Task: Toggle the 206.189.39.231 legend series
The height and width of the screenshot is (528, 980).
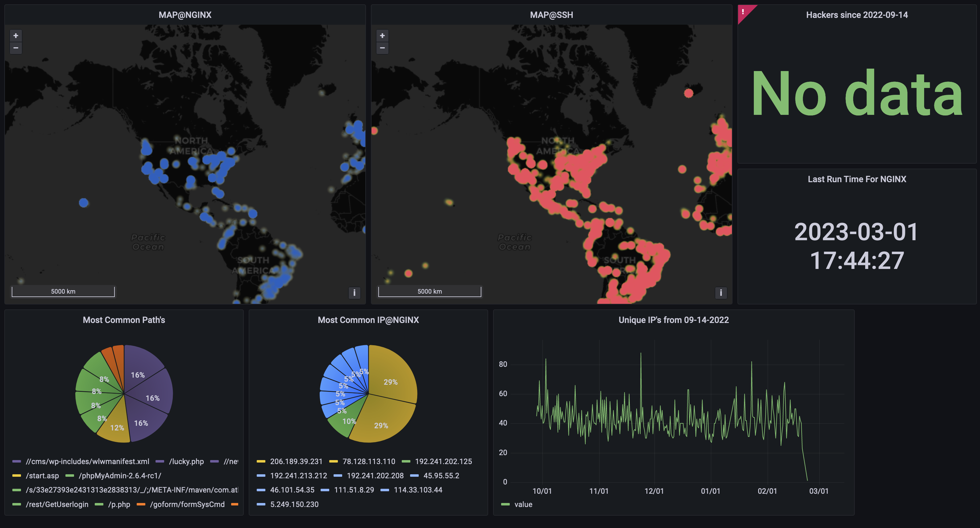Action: pyautogui.click(x=296, y=461)
